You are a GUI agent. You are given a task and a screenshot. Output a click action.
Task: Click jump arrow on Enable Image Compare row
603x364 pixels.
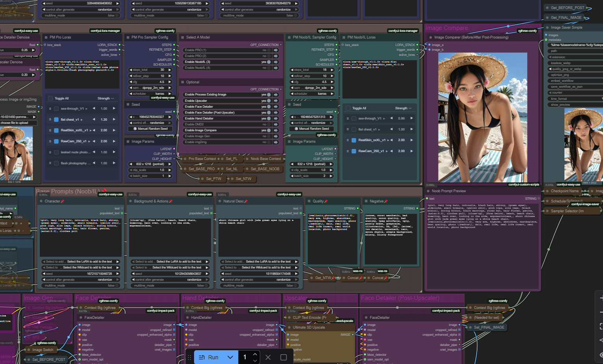[276, 130]
